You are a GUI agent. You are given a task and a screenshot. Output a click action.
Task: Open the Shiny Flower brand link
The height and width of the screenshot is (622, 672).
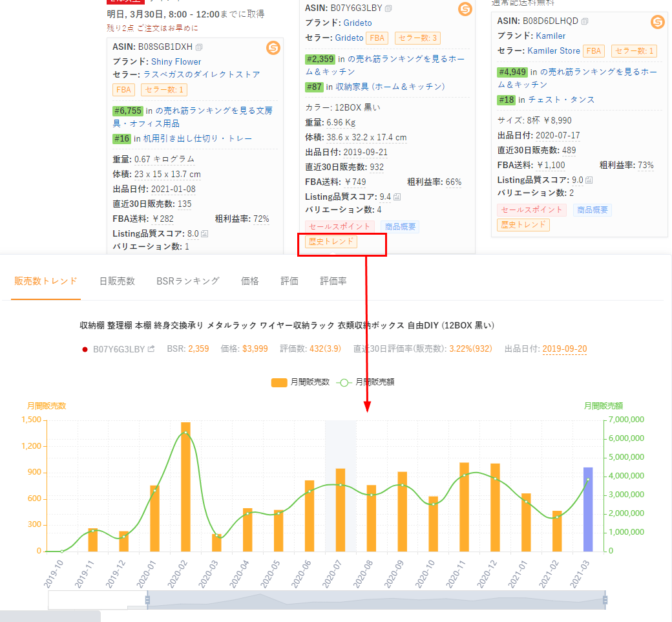176,62
